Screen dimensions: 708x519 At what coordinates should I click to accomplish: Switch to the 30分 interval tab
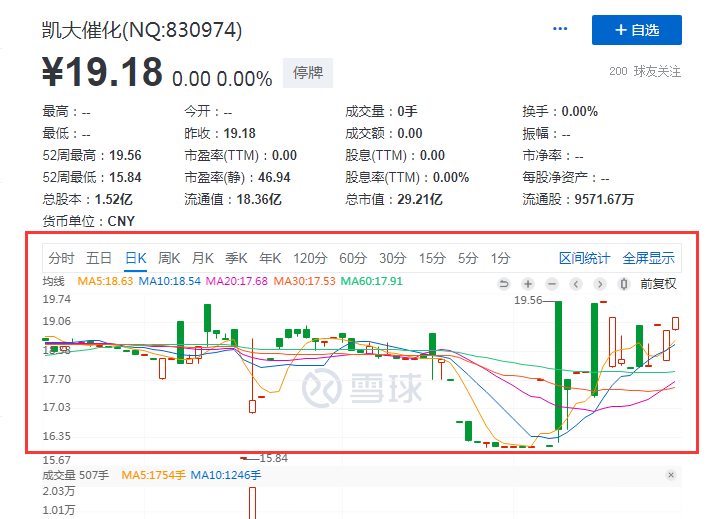[x=393, y=258]
